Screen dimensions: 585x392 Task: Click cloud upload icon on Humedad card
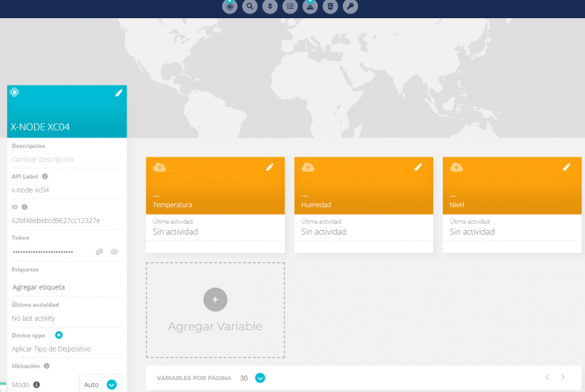click(x=308, y=167)
